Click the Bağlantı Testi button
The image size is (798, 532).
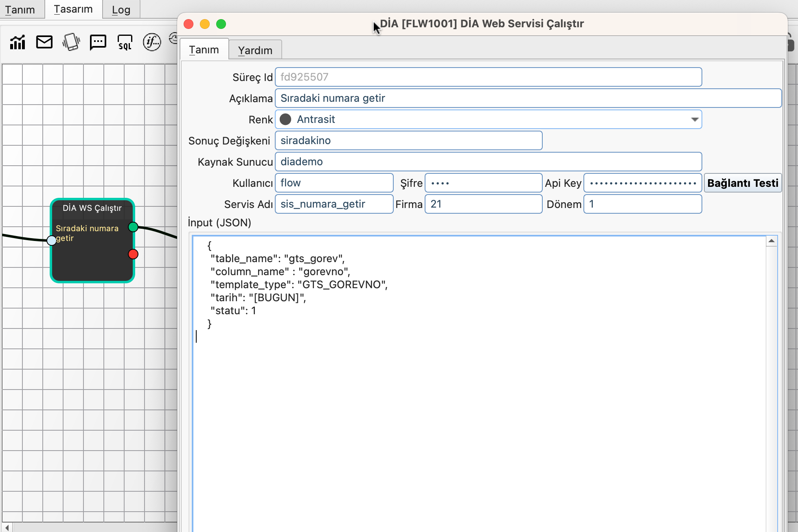743,183
